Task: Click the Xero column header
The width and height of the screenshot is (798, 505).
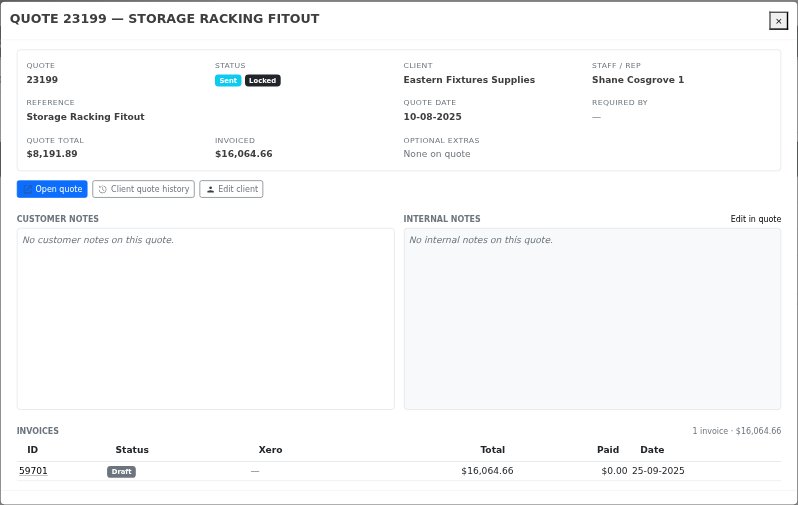Action: click(270, 450)
